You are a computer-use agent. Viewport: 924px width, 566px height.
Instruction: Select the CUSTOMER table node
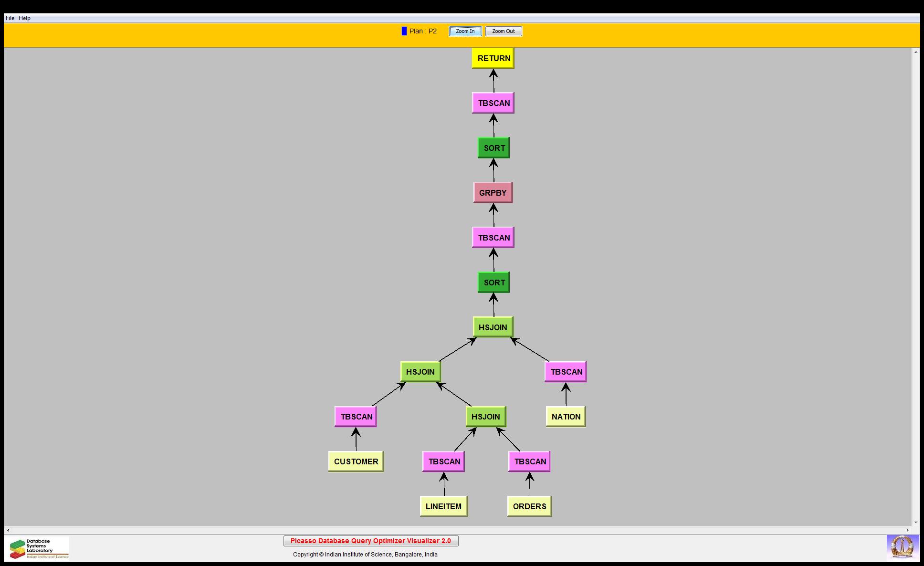click(x=356, y=461)
